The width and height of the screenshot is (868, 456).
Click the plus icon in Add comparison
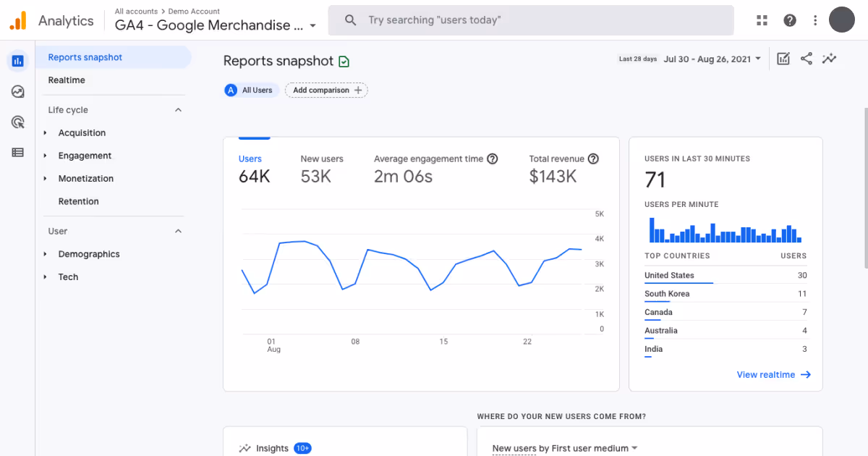click(358, 90)
